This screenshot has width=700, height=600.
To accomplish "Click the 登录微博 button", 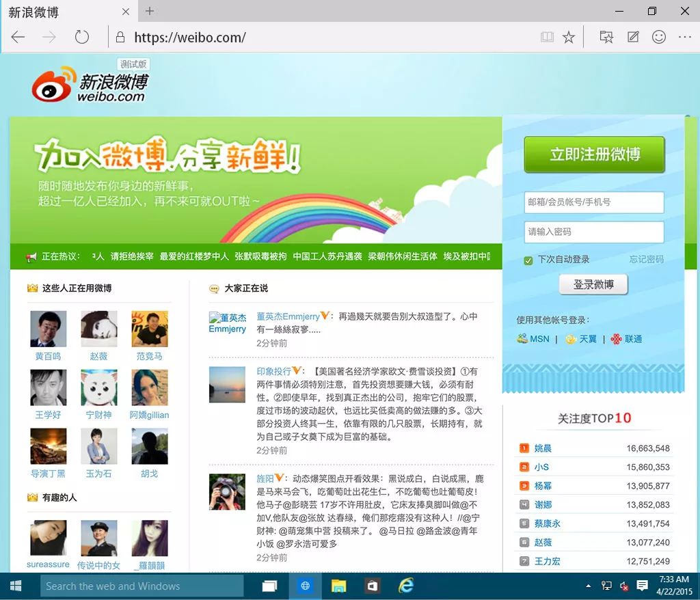I will (593, 284).
